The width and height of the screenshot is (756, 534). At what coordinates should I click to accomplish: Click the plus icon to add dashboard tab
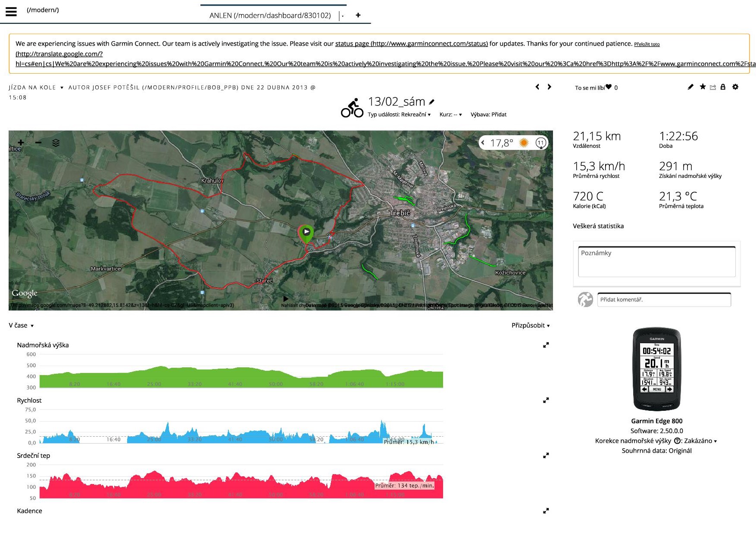pyautogui.click(x=358, y=15)
